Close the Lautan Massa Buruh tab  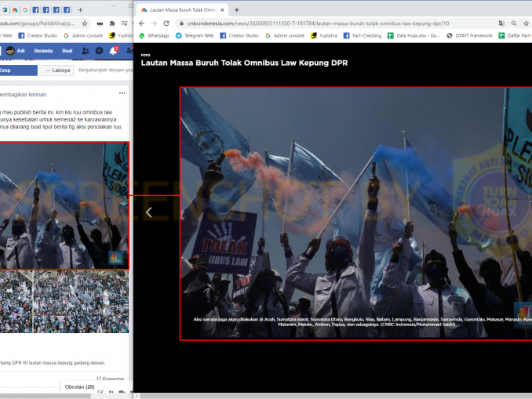(x=222, y=10)
